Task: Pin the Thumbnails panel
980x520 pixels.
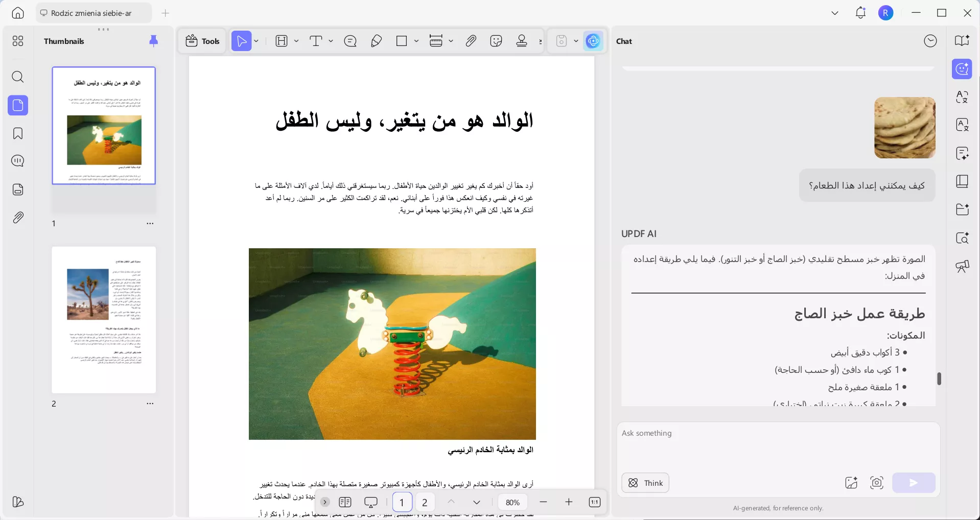Action: (153, 41)
